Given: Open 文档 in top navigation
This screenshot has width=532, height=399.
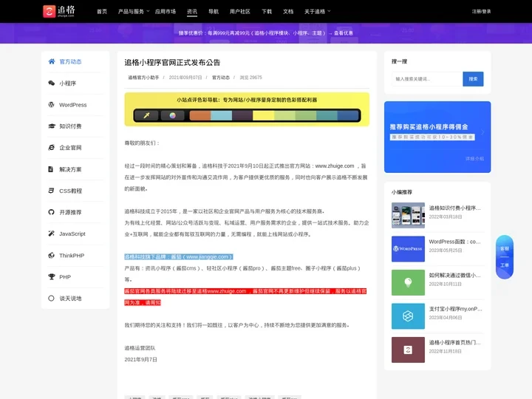Looking at the screenshot, I should [x=288, y=12].
